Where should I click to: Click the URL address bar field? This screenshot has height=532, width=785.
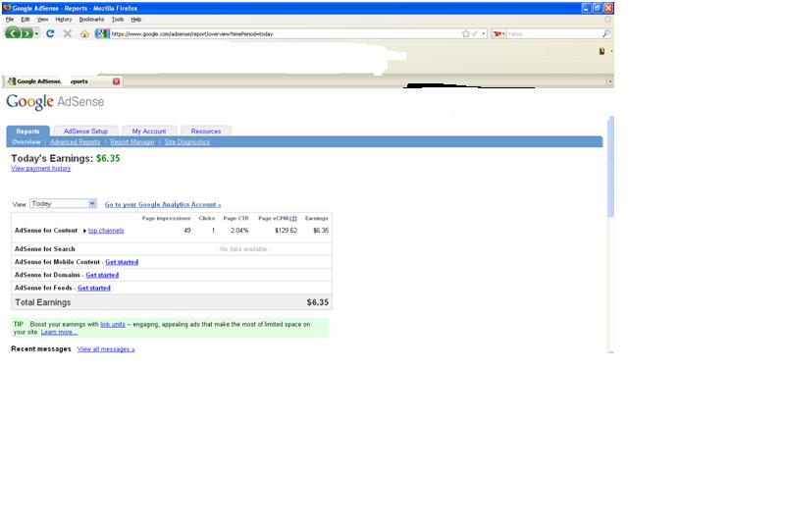tap(285, 33)
